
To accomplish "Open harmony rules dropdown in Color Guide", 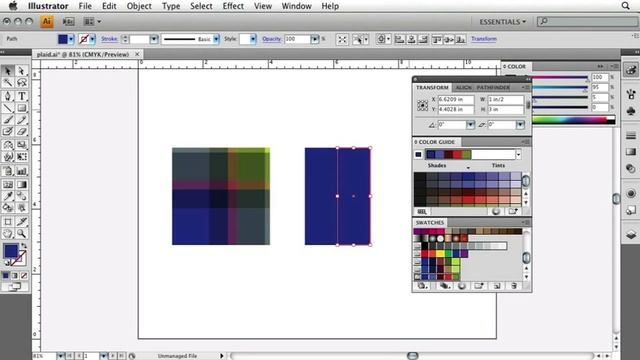I will [518, 155].
